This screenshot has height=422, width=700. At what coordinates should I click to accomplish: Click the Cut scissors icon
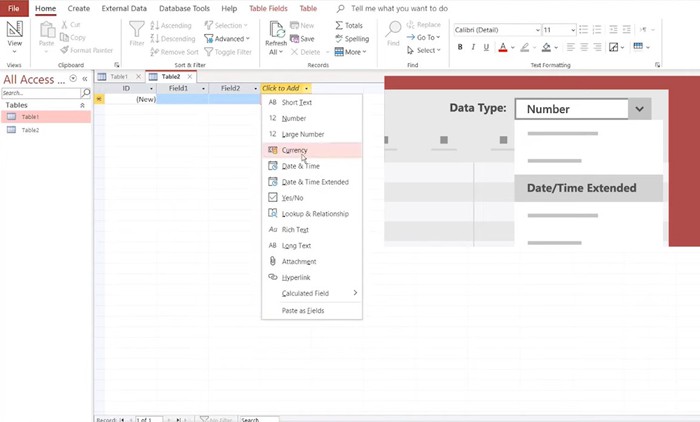[65, 25]
